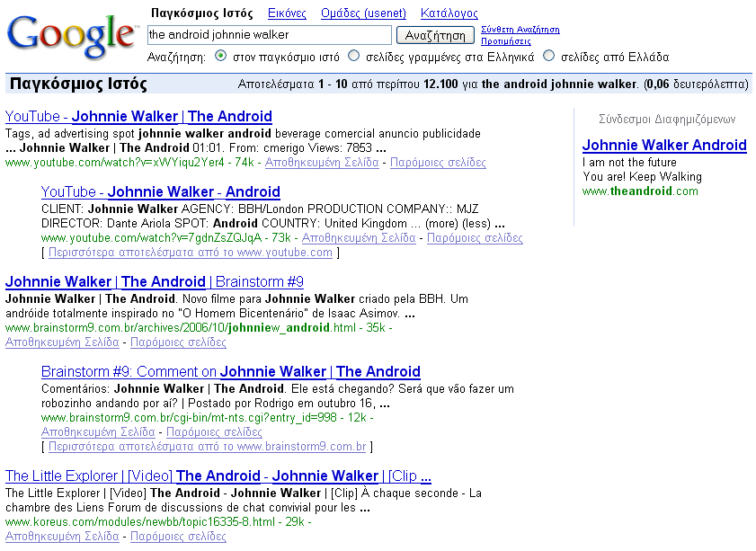Click the Σύνδεσμοι Διαφημιζόμενων heading

[x=667, y=119]
